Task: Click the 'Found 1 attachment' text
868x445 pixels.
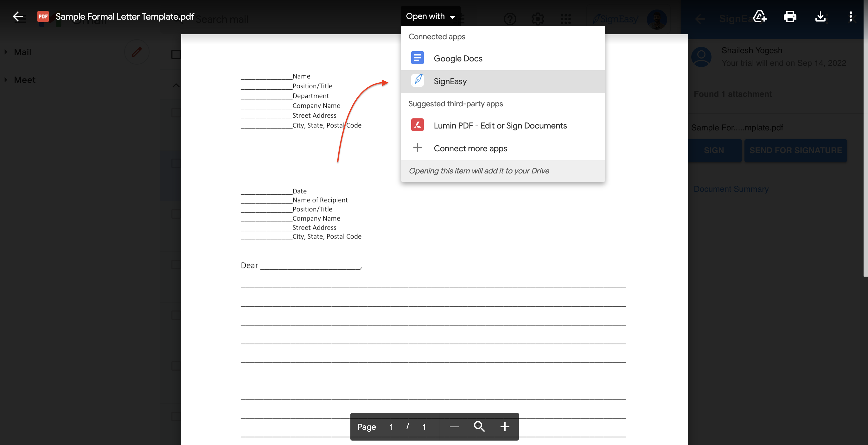Action: click(732, 94)
